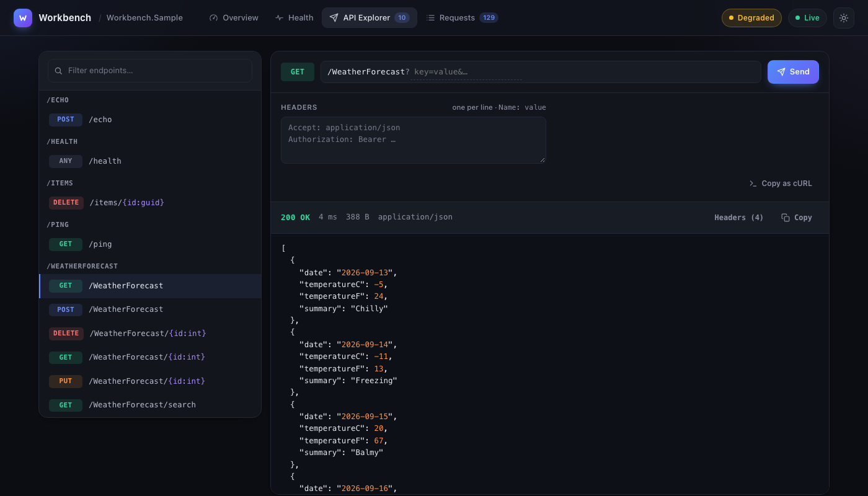Select the GET /WeatherForecast endpoint
Image resolution: width=868 pixels, height=496 pixels.
pos(150,286)
